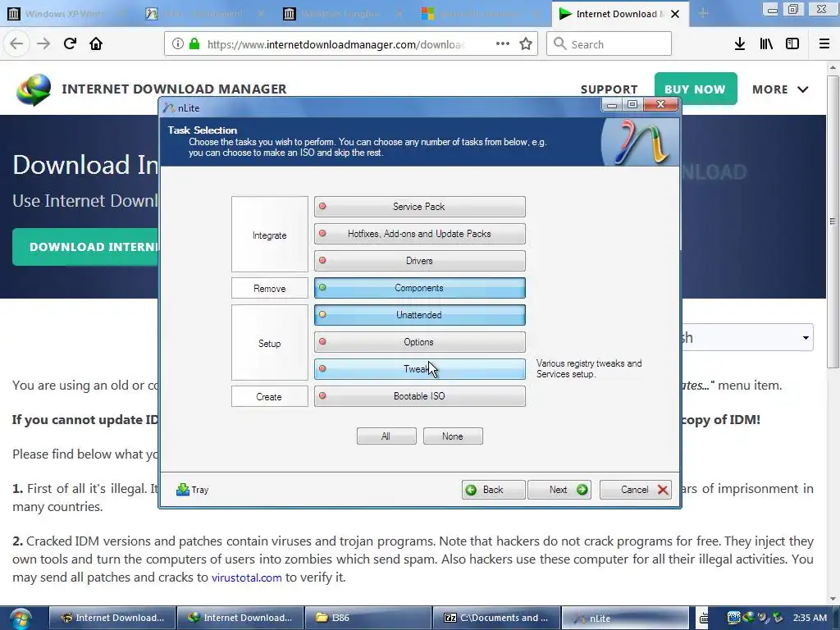The height and width of the screenshot is (630, 840).
Task: Go forward in Firefox history
Action: tap(43, 44)
